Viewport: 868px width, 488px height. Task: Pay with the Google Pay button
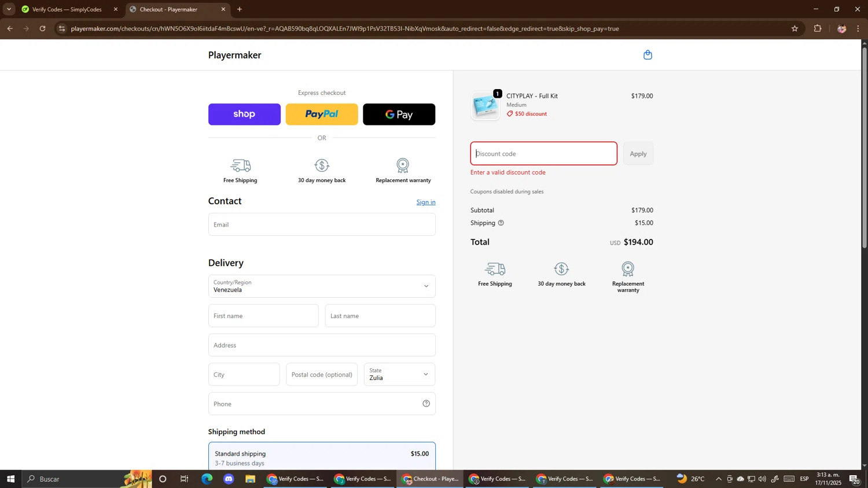[399, 114]
